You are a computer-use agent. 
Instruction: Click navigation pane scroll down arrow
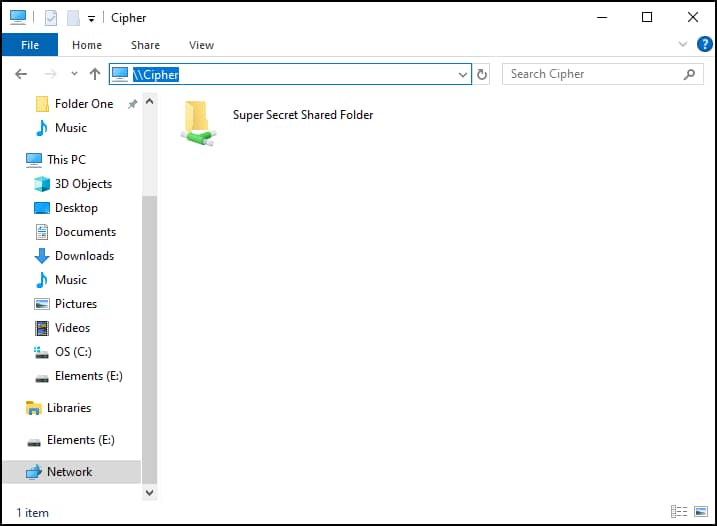[x=150, y=493]
